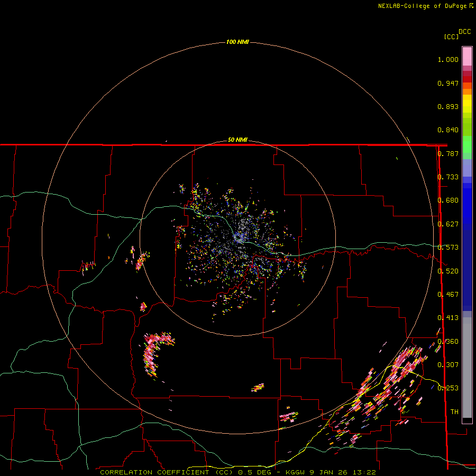Click the 50 NMI range ring label
The image size is (476, 476).
pos(237,140)
